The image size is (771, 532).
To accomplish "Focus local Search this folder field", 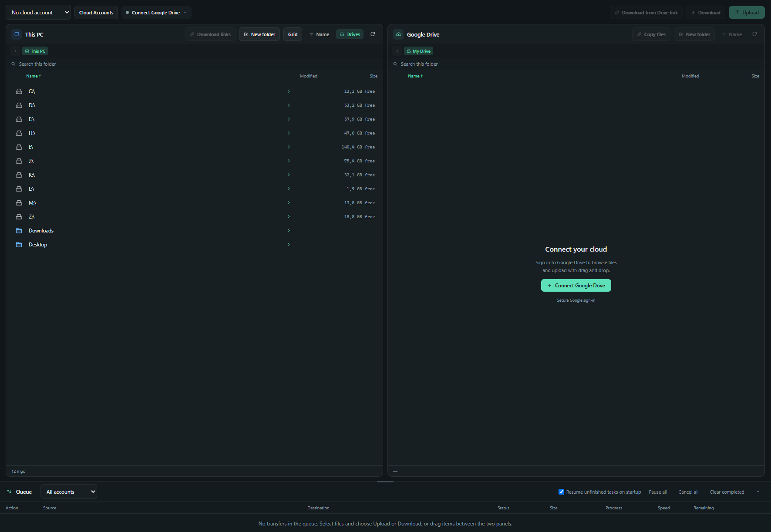I will 194,64.
